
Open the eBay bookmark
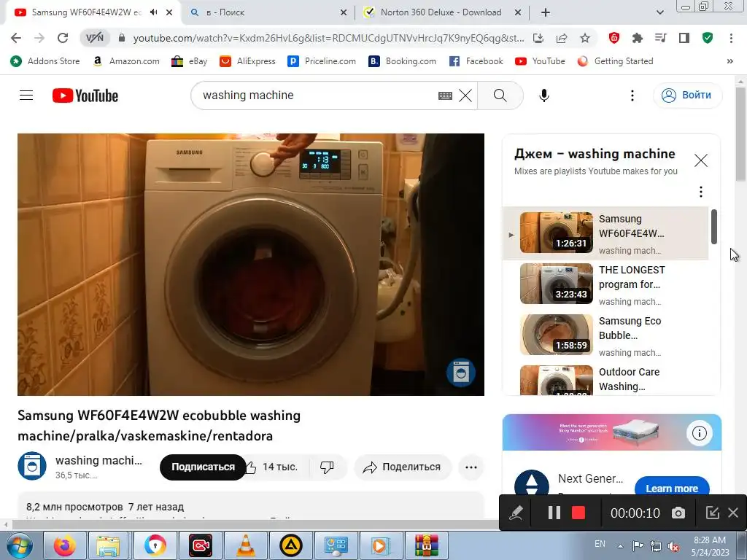(190, 61)
